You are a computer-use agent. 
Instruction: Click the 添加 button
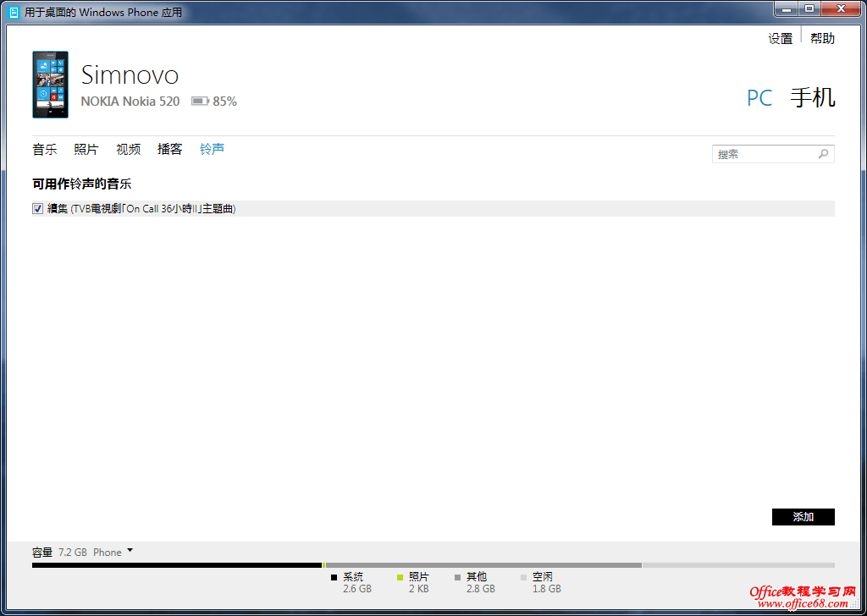803,517
